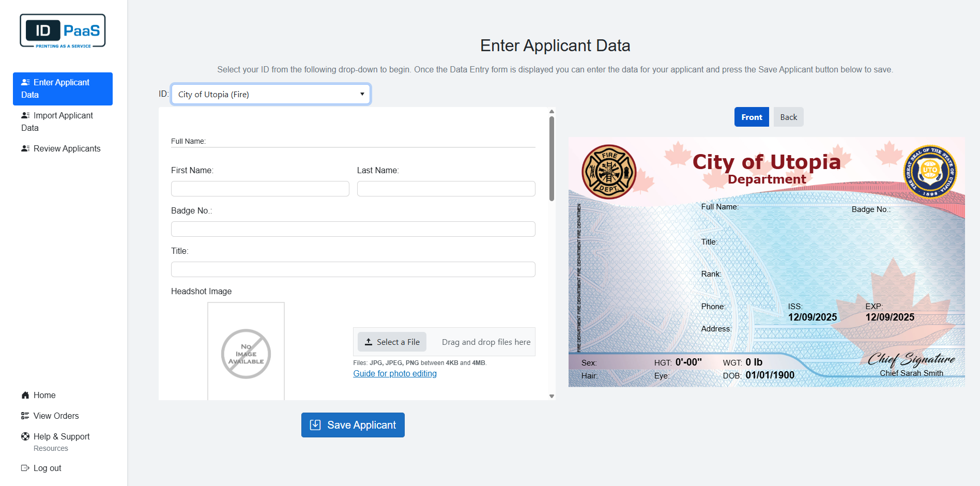Click the download icon inside Save Applicant

point(315,424)
